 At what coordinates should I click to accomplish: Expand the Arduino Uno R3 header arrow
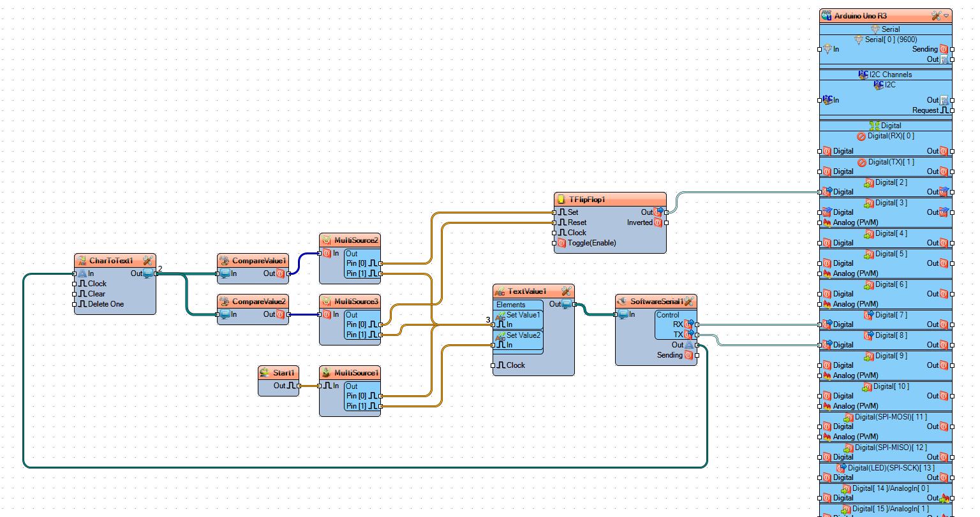(946, 15)
